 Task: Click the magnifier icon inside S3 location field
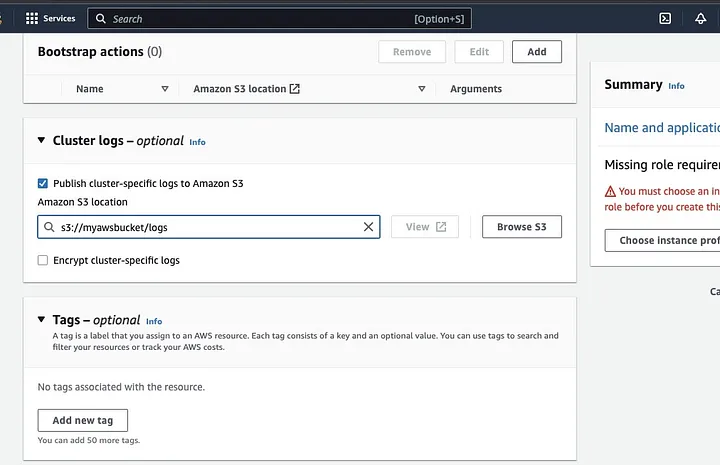[x=49, y=227]
